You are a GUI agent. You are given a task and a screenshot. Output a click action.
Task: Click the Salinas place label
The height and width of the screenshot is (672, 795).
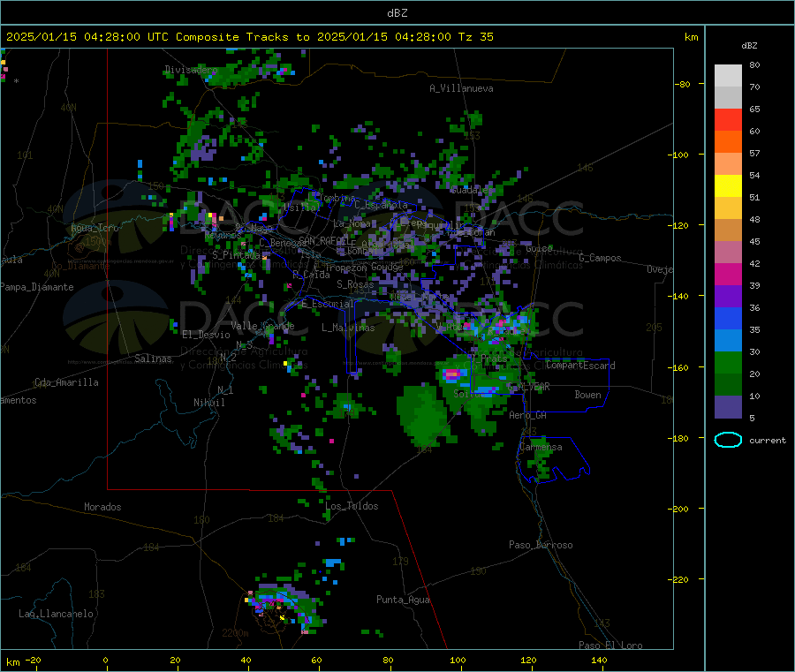pyautogui.click(x=153, y=359)
